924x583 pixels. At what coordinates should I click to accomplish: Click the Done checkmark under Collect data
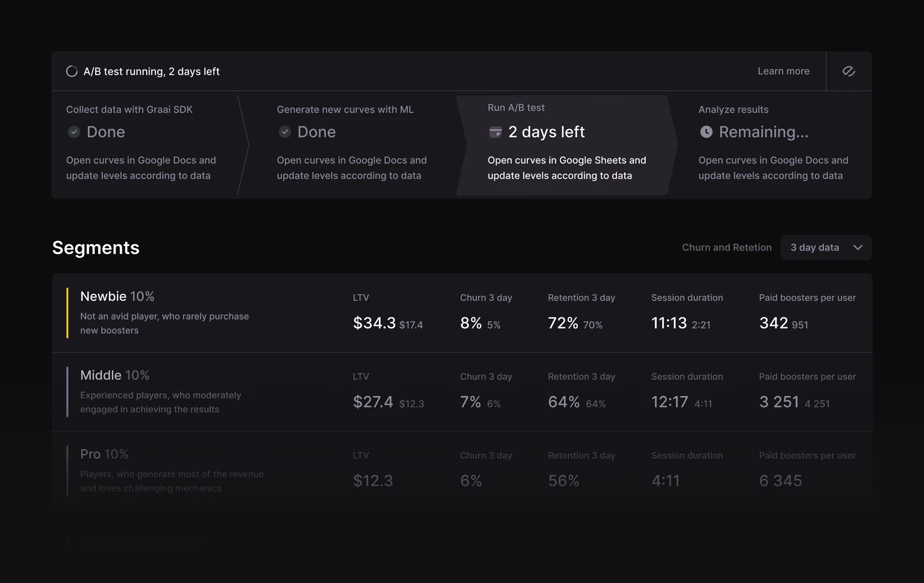[74, 132]
